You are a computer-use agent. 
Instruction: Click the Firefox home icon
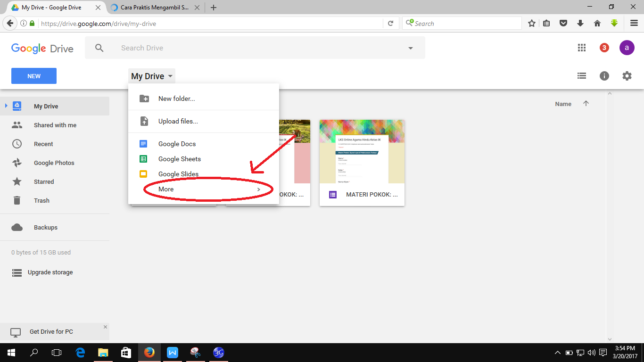coord(597,23)
